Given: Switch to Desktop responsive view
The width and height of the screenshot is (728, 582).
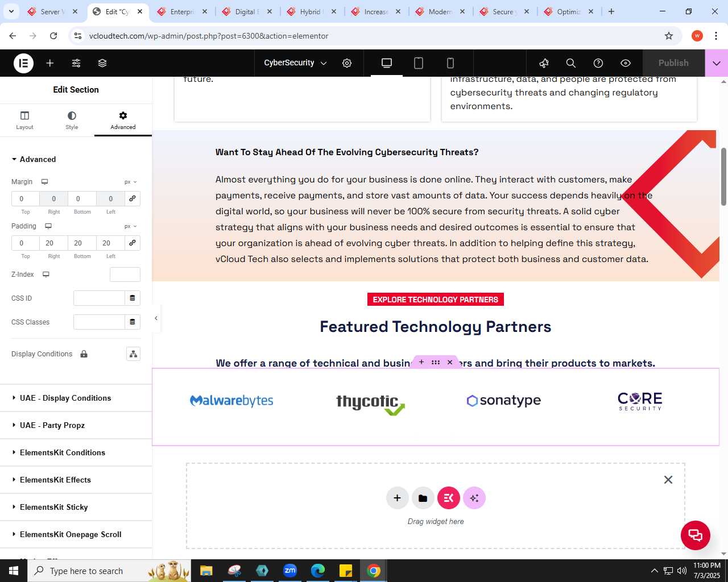Looking at the screenshot, I should 387,63.
